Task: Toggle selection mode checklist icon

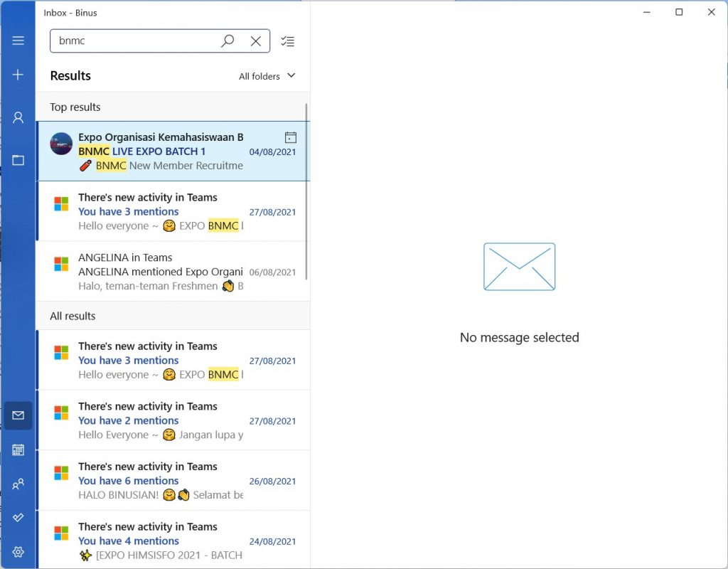Action: [287, 41]
